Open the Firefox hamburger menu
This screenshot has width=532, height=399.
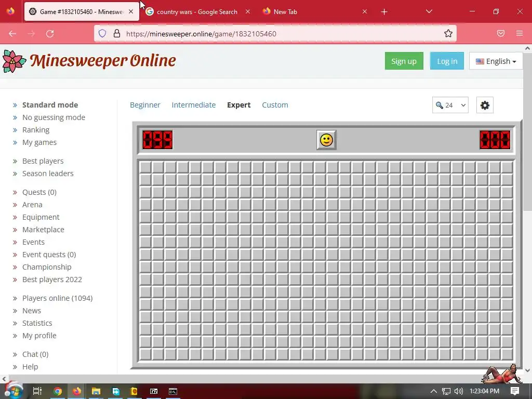point(520,33)
